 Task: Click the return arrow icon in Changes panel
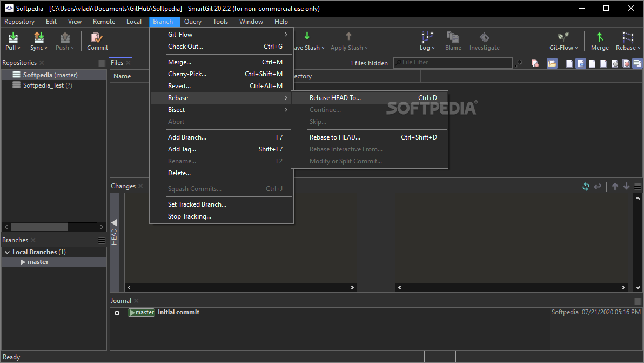tap(598, 187)
